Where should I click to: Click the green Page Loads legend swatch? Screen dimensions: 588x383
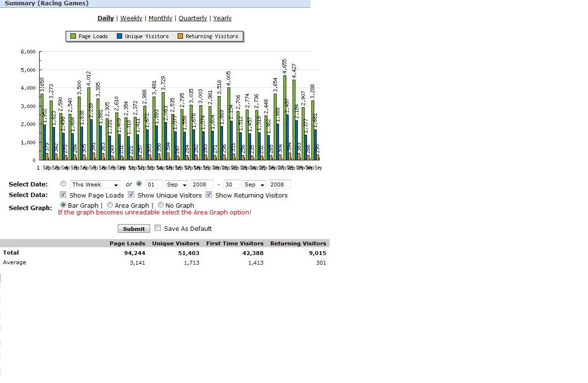pyautogui.click(x=73, y=36)
